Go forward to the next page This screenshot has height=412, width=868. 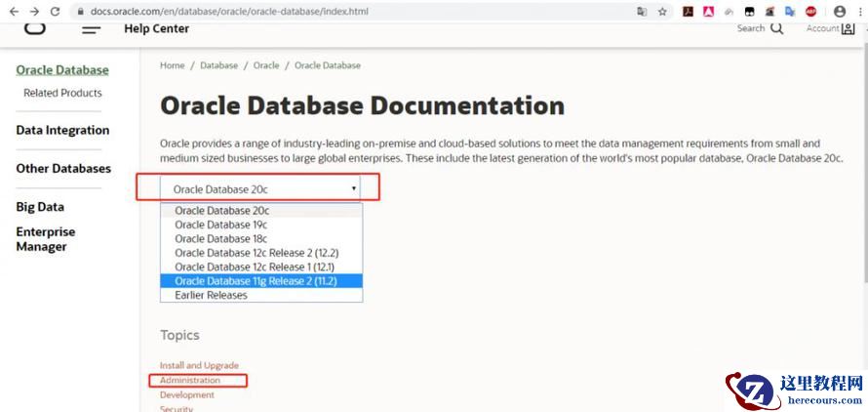[34, 11]
